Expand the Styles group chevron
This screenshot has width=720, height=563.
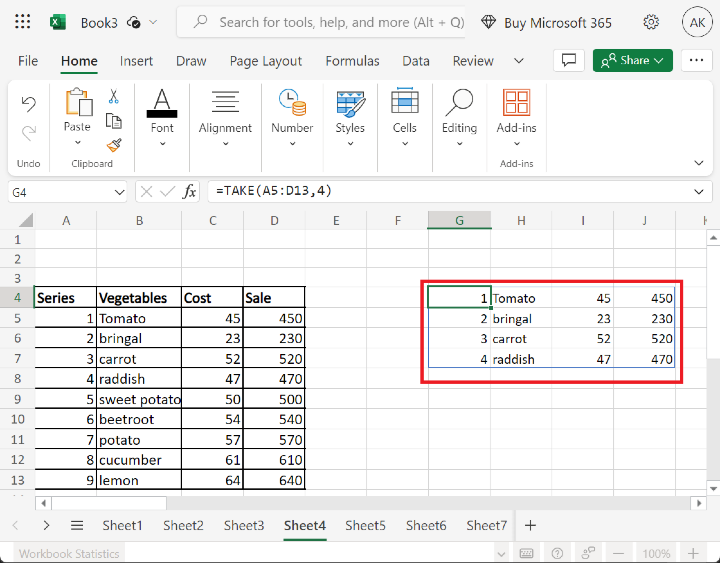[x=350, y=144]
